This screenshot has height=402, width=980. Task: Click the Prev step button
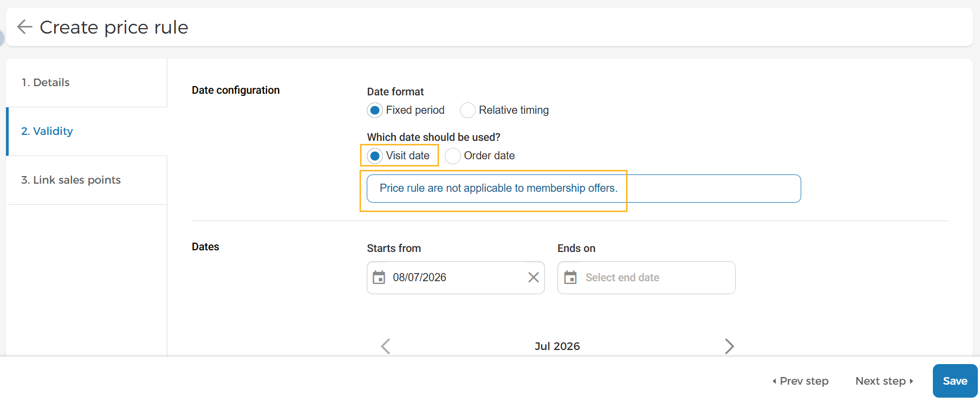[x=800, y=381]
